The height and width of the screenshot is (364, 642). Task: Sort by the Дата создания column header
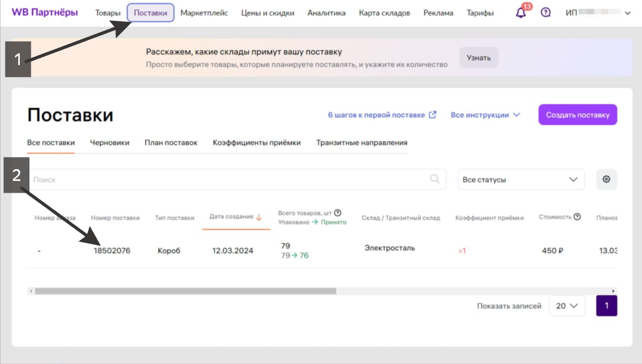pos(231,217)
